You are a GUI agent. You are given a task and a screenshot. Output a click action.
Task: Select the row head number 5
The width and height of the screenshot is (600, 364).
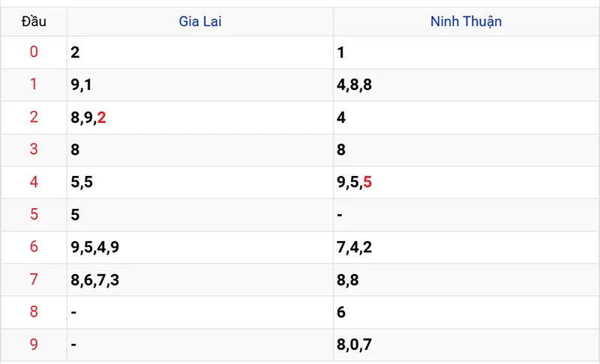point(34,214)
